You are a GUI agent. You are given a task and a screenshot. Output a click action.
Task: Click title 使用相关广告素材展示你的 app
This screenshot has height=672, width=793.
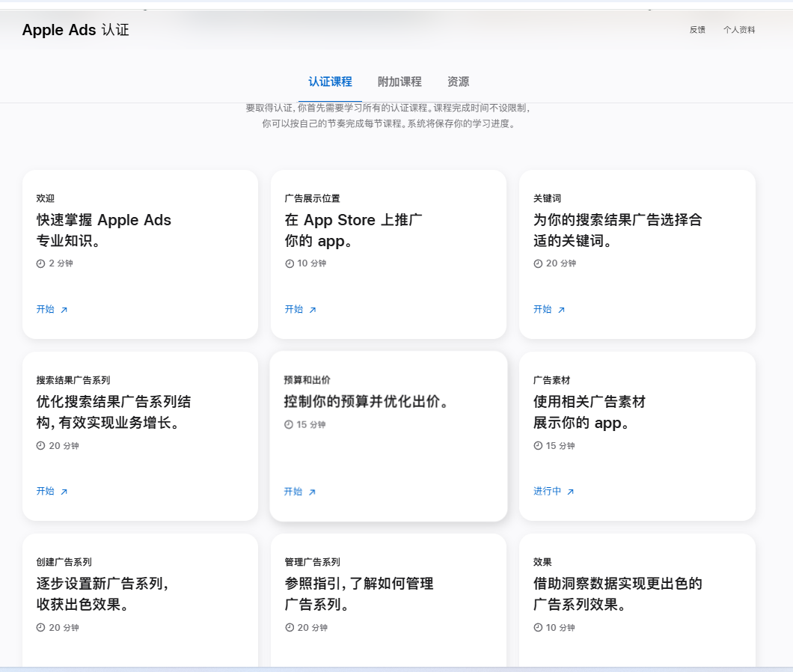point(590,412)
